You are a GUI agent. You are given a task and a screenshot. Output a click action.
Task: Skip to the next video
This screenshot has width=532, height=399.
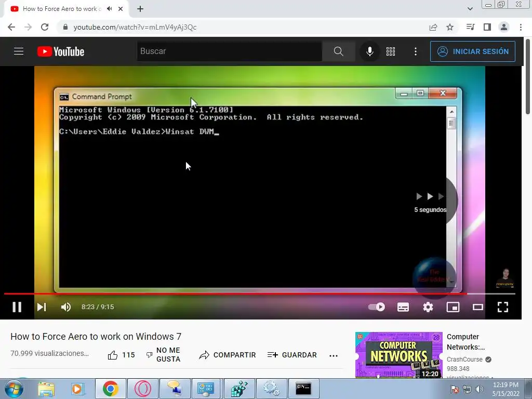42,307
